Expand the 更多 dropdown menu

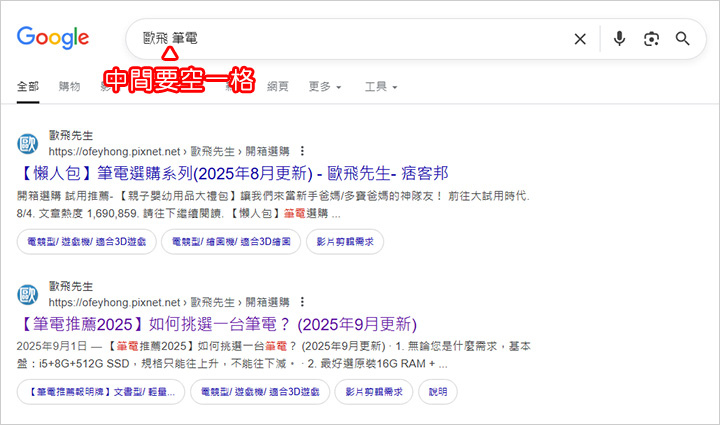(325, 86)
